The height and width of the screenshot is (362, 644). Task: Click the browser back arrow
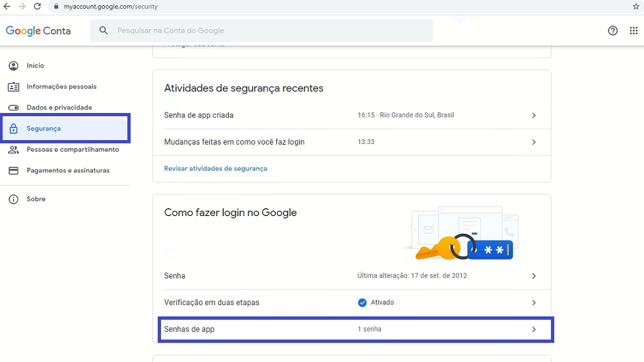(7, 6)
